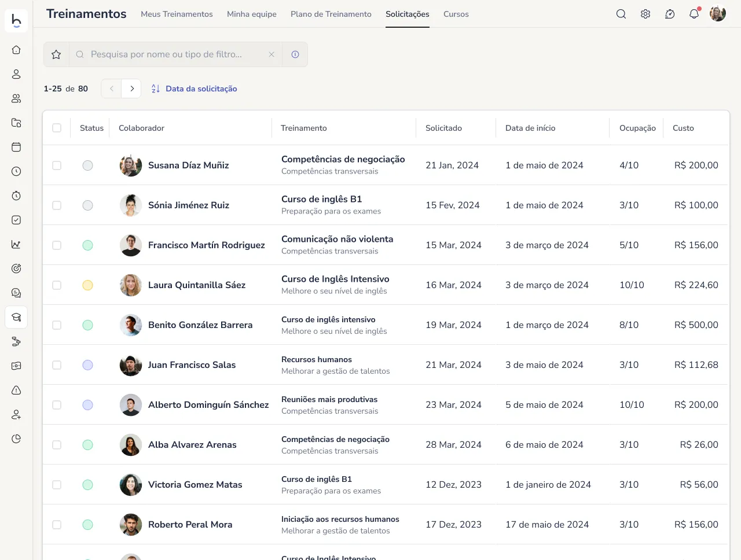This screenshot has height=560, width=741.
Task: Open the checkmark tasks sidebar icon
Action: 16,220
